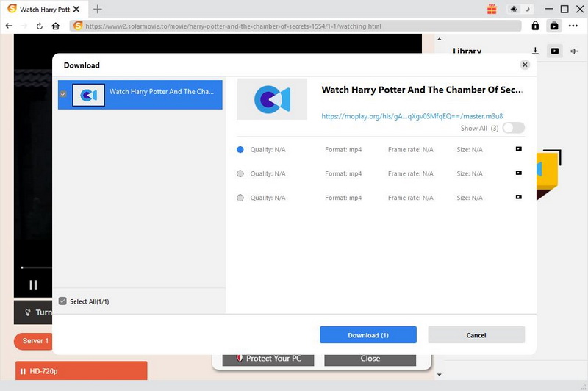Click video icon on second quality row
The height and width of the screenshot is (391, 588).
(x=519, y=173)
